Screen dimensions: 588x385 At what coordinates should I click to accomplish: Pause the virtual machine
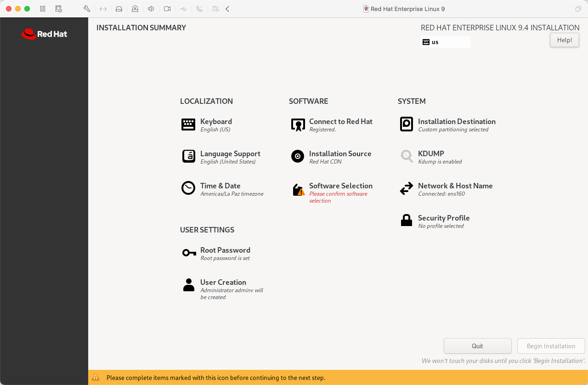point(43,9)
